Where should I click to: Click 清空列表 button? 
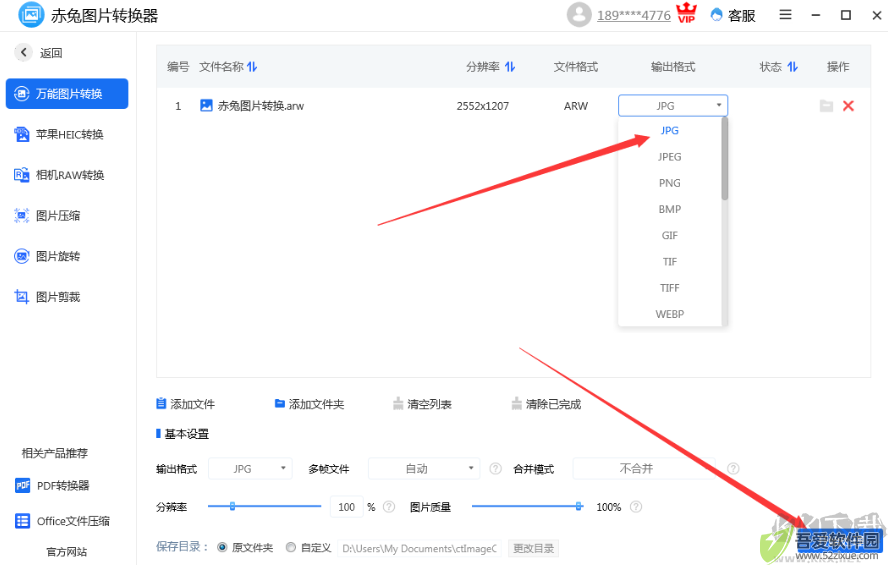[422, 404]
